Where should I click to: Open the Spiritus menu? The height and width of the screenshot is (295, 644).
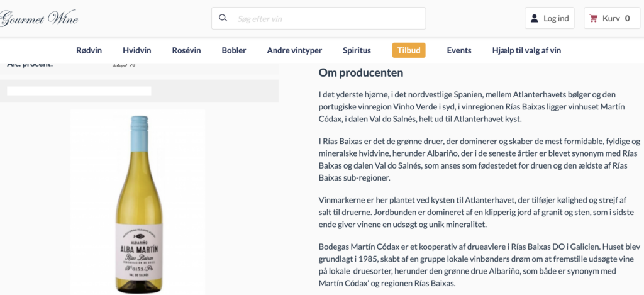tap(357, 50)
